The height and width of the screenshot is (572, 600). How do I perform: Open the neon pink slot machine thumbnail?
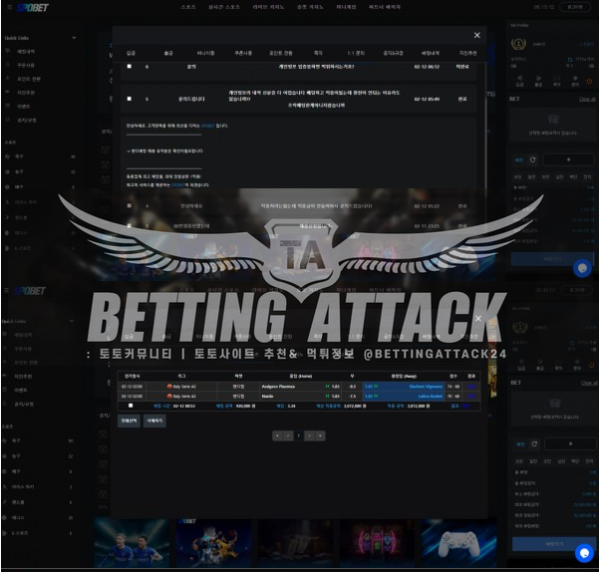tap(377, 542)
